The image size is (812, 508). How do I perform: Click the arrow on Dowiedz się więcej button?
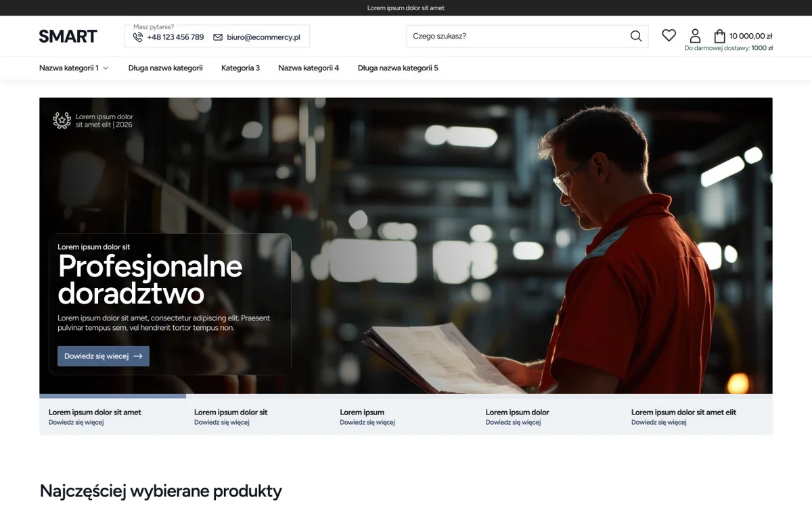[138, 356]
